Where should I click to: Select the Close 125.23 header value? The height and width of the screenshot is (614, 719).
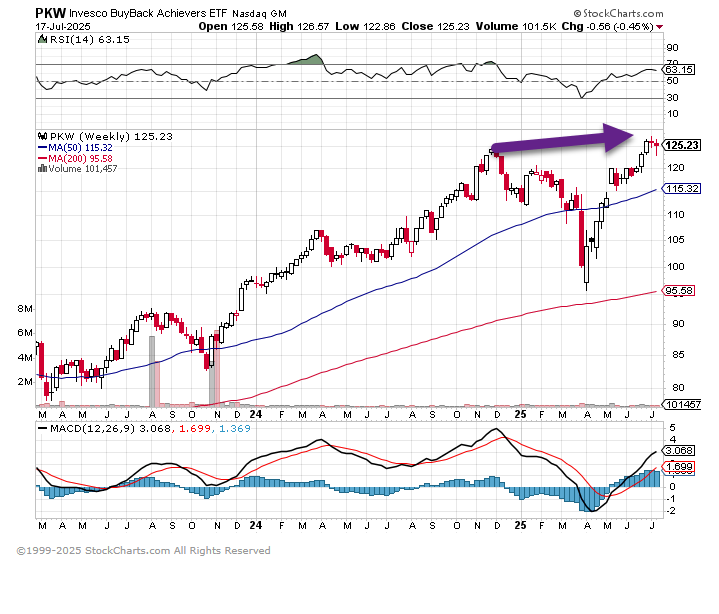click(x=435, y=27)
